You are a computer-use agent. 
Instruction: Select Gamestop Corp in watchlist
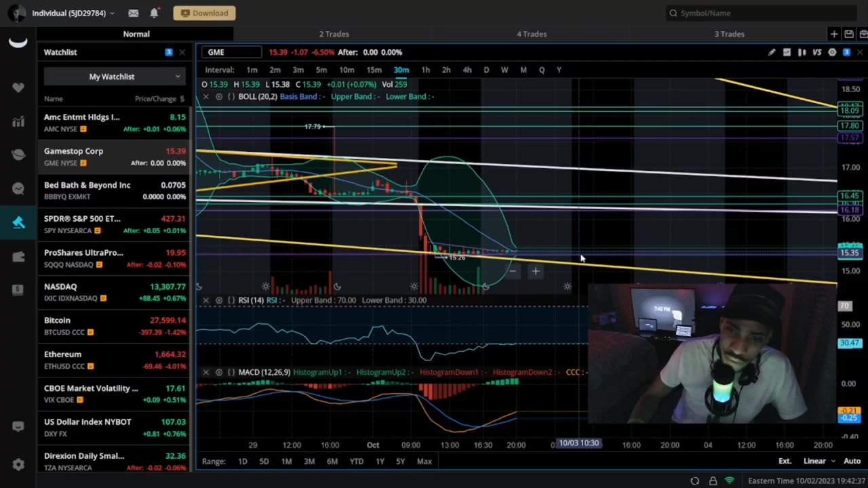point(114,157)
